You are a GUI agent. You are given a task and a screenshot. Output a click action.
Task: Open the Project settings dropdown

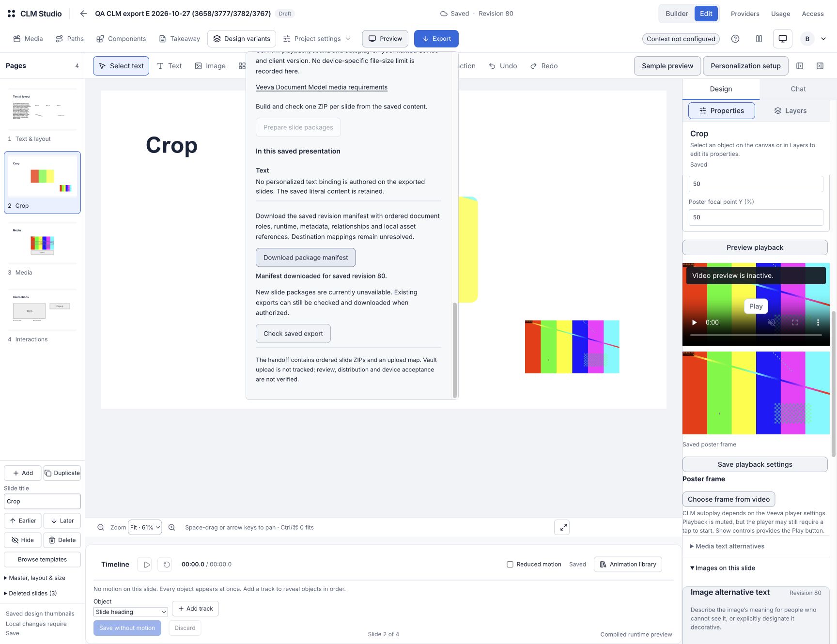click(x=317, y=39)
